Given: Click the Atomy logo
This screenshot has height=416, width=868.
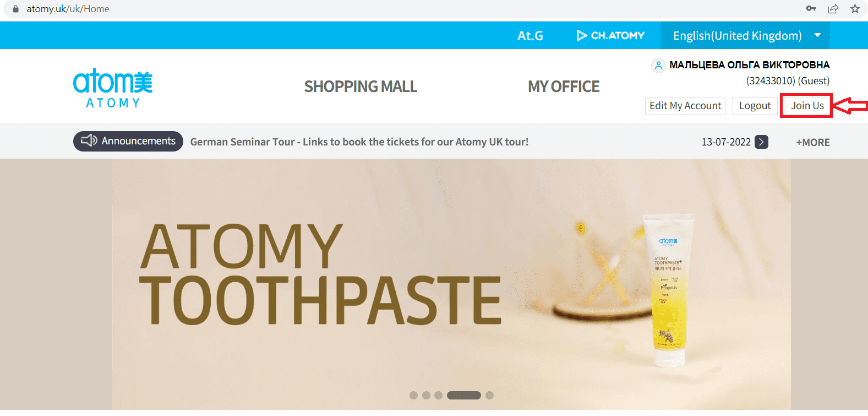Looking at the screenshot, I should coord(113,88).
